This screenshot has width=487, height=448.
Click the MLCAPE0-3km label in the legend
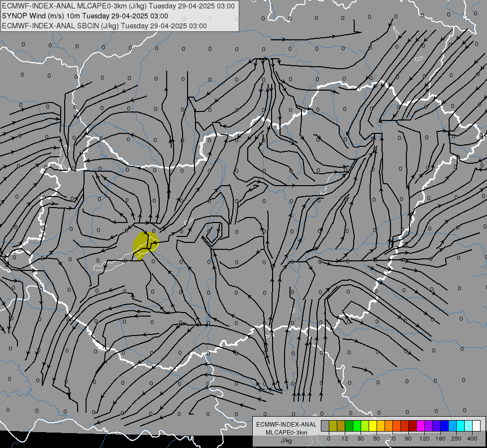(287, 433)
